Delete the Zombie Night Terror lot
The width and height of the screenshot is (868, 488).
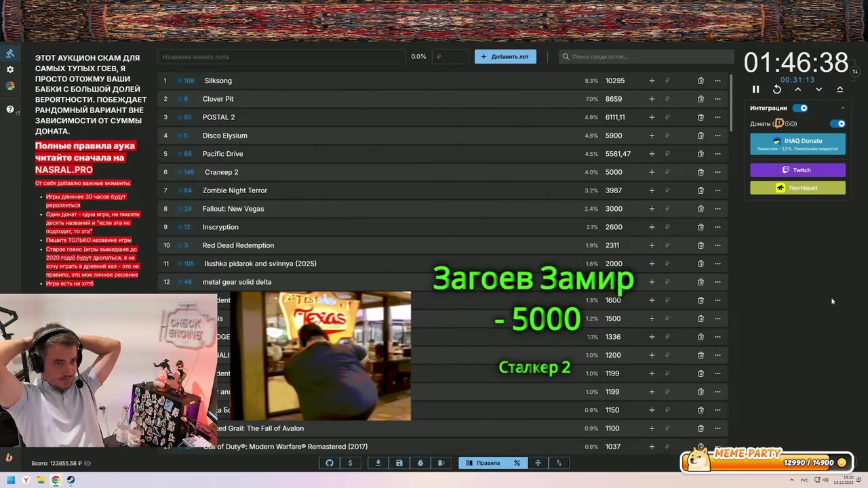[x=701, y=190]
